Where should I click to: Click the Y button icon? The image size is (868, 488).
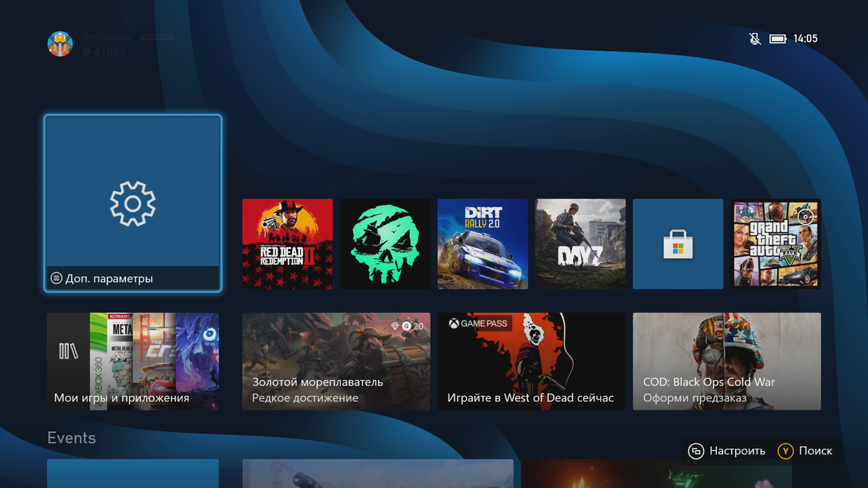786,451
